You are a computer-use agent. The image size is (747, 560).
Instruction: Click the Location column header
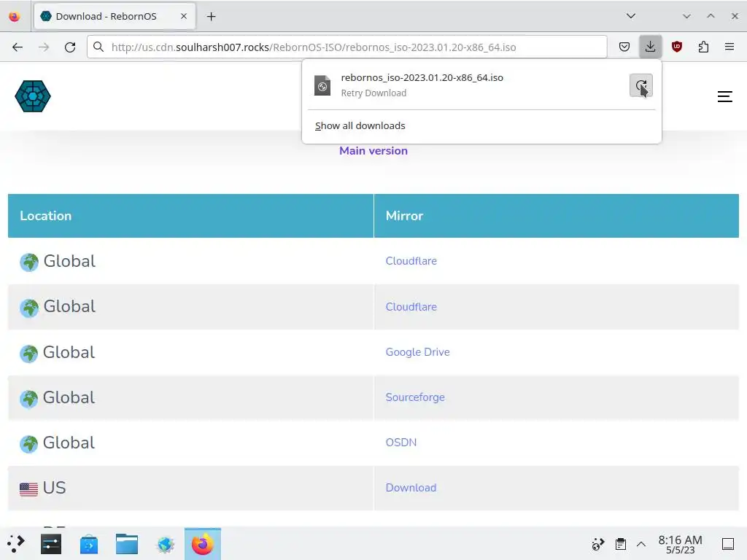coord(190,216)
